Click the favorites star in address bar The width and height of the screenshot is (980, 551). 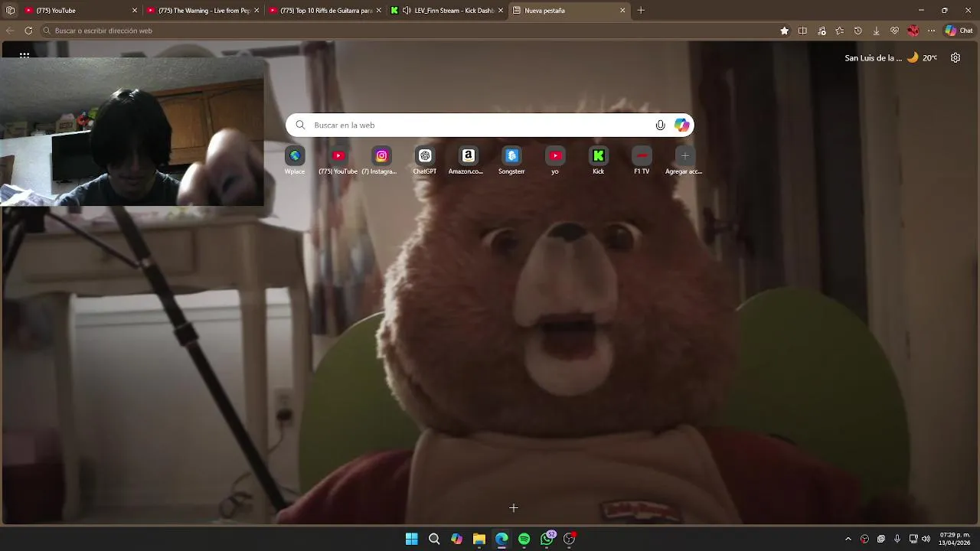[784, 31]
